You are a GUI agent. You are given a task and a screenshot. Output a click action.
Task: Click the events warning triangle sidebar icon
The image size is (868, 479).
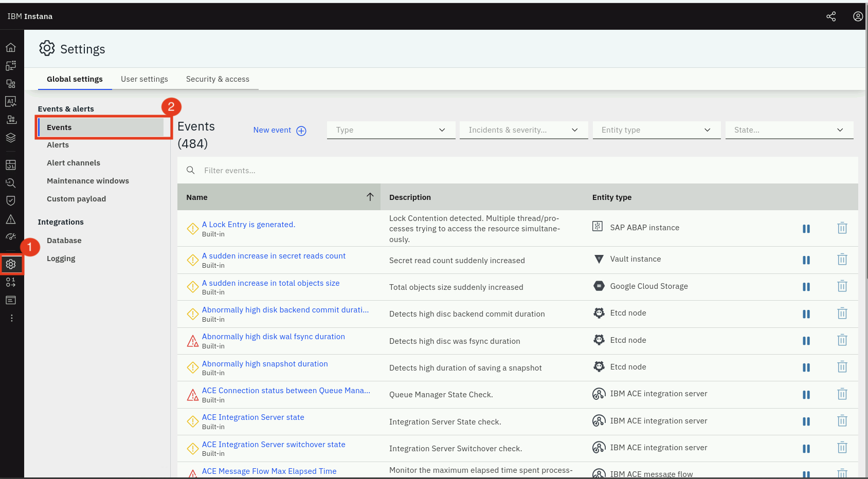pyautogui.click(x=11, y=219)
